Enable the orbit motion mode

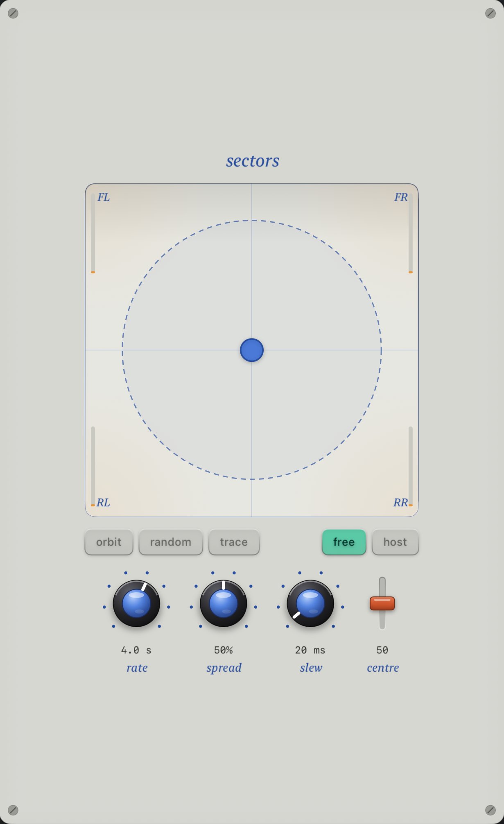[109, 542]
